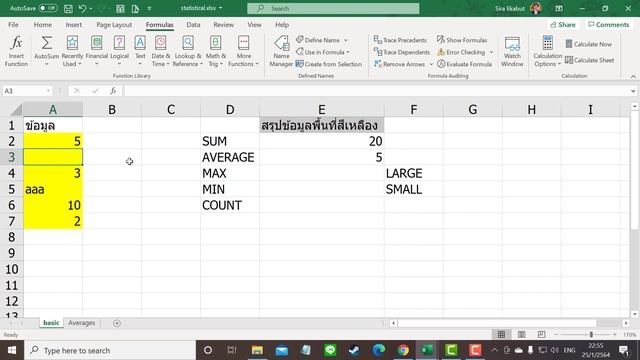Toggle AutoSave switch
Viewport: 640px width, 360px height.
pos(48,8)
